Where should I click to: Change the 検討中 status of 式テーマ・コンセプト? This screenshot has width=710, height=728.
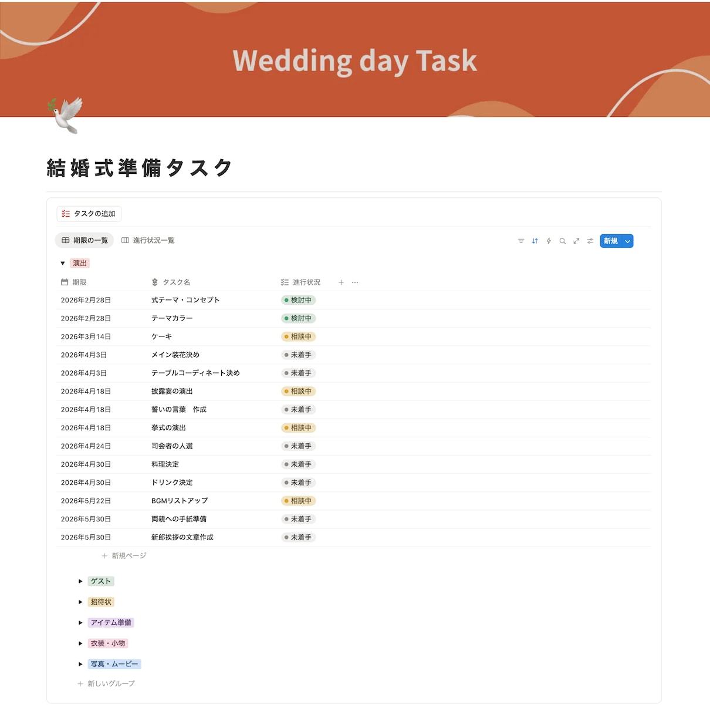[x=299, y=300]
